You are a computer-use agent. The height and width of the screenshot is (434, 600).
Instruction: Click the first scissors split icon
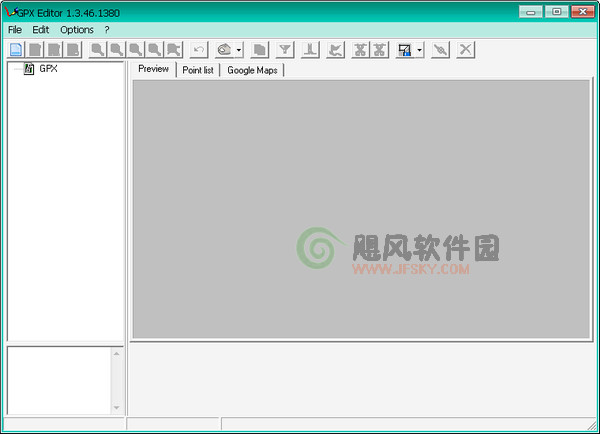tap(360, 50)
